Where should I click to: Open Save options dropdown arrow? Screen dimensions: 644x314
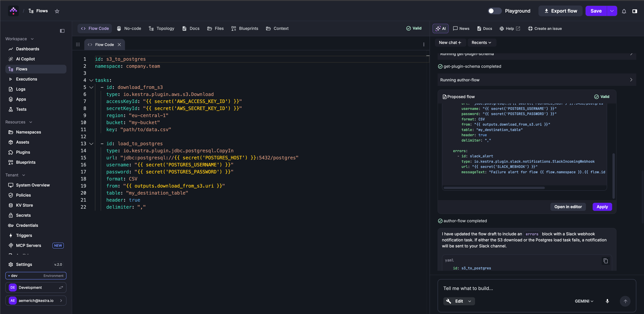point(612,11)
